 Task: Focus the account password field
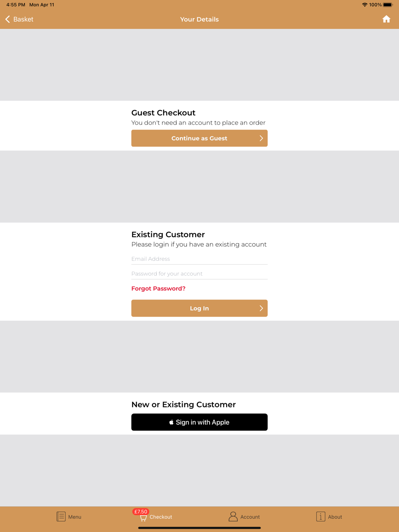[x=199, y=274]
